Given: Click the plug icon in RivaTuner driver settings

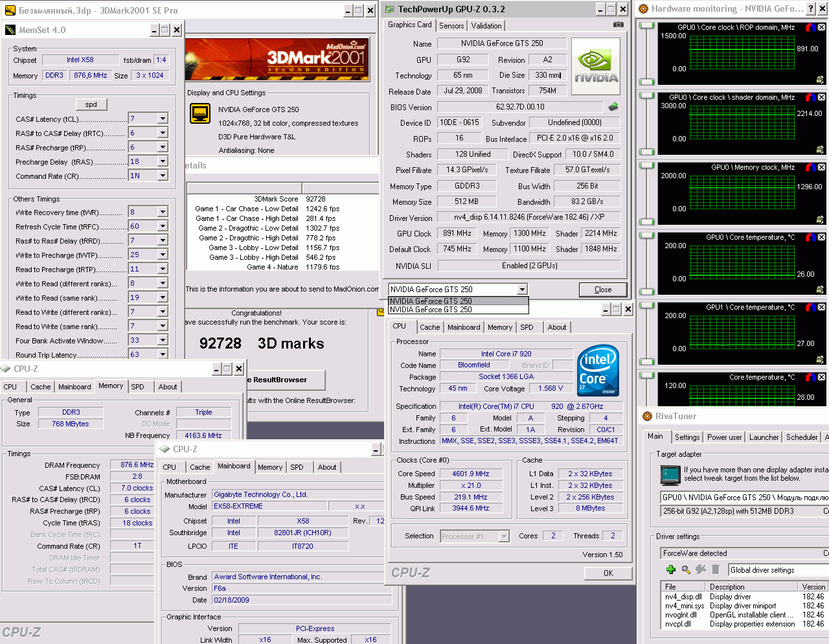Looking at the screenshot, I should pos(701,569).
